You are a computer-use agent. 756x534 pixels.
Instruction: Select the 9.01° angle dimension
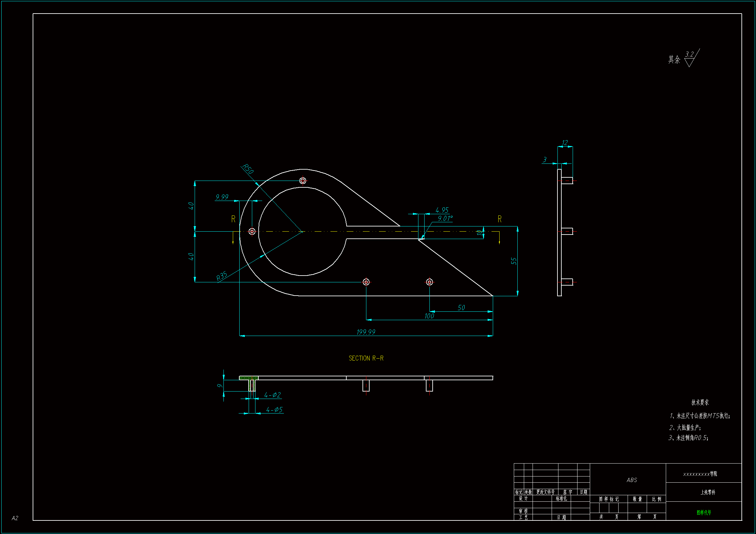point(445,218)
